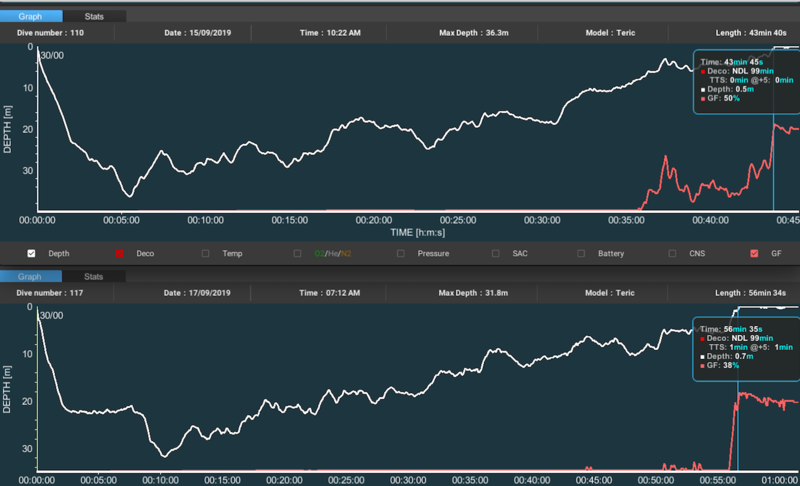This screenshot has width=800, height=486.
Task: Disable the GF series checkbox
Action: click(x=754, y=254)
